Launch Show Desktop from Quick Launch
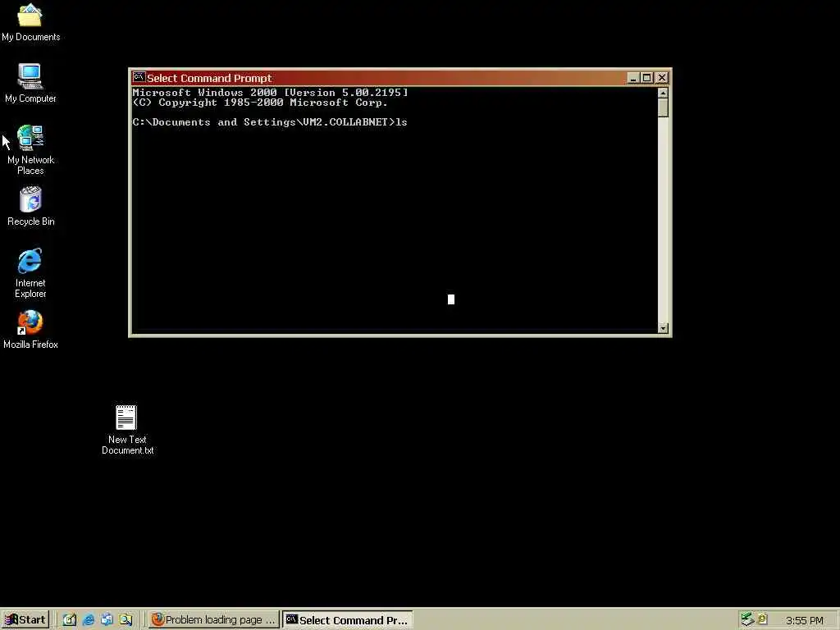The image size is (840, 630). click(x=70, y=620)
